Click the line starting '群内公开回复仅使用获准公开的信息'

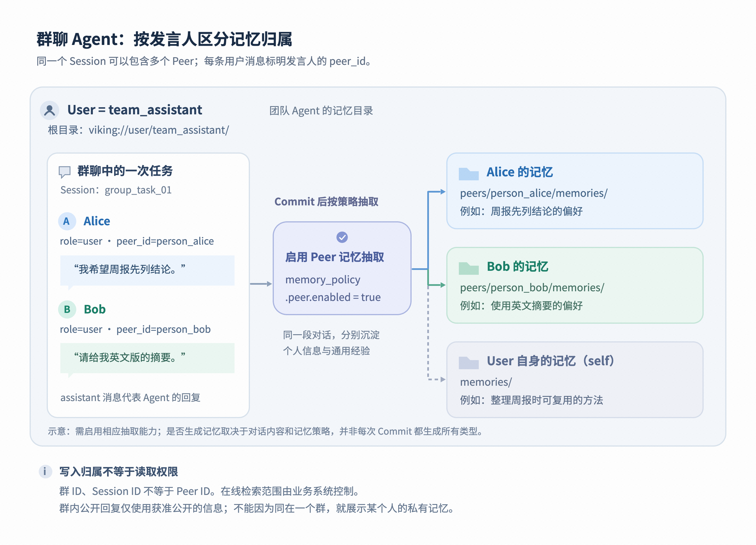coord(257,508)
